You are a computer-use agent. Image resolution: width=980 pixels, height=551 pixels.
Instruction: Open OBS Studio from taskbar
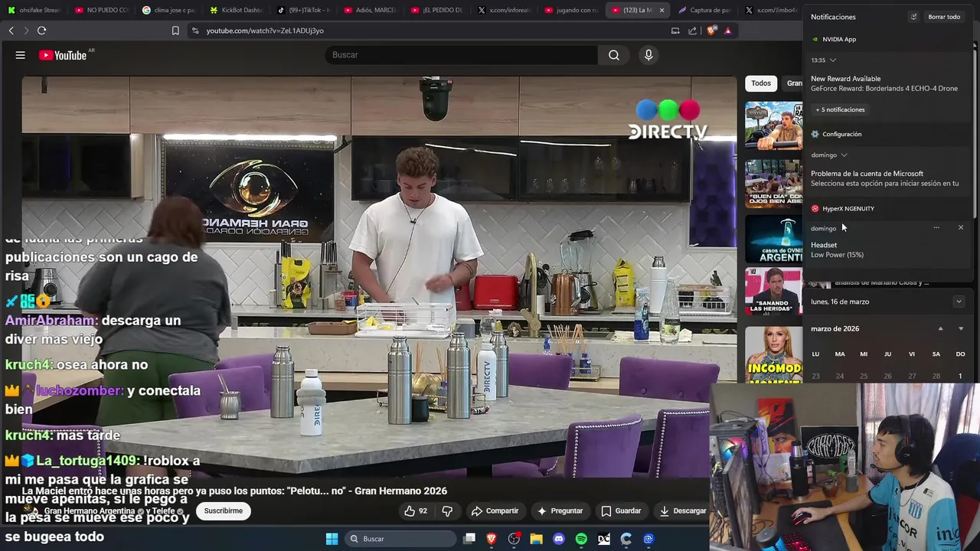coord(514,539)
